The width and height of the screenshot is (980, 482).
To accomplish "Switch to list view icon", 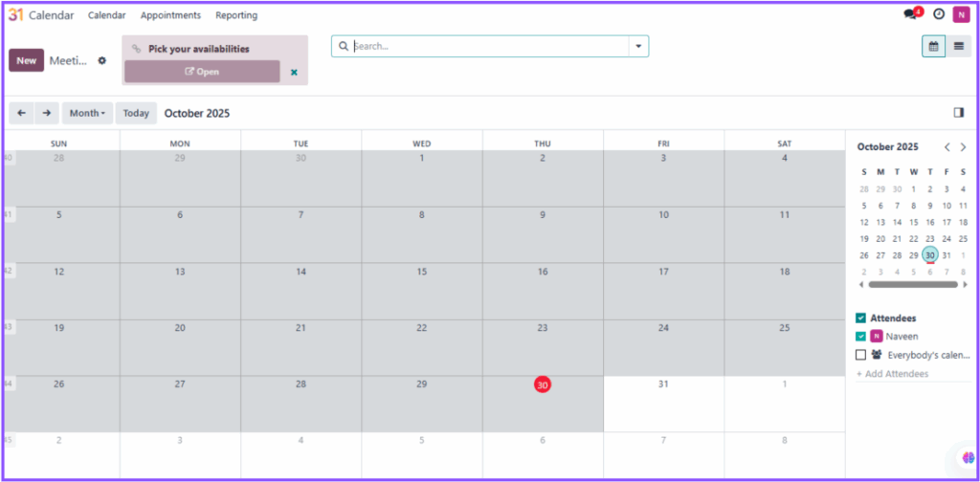I will [959, 46].
